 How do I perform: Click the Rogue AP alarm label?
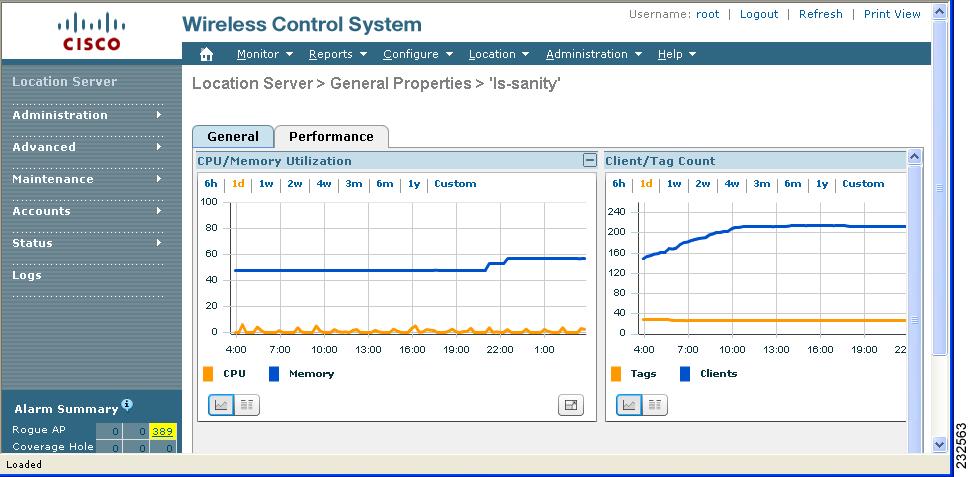click(38, 430)
